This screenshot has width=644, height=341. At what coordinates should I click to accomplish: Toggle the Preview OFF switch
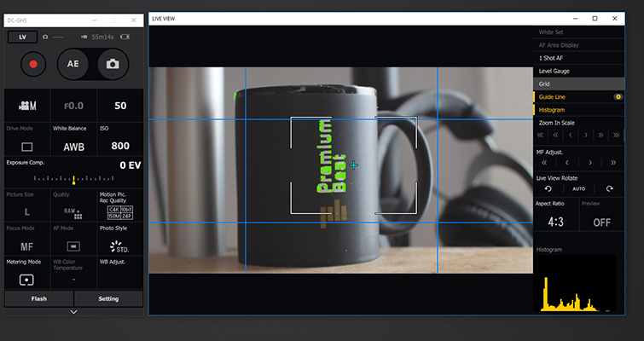point(601,222)
